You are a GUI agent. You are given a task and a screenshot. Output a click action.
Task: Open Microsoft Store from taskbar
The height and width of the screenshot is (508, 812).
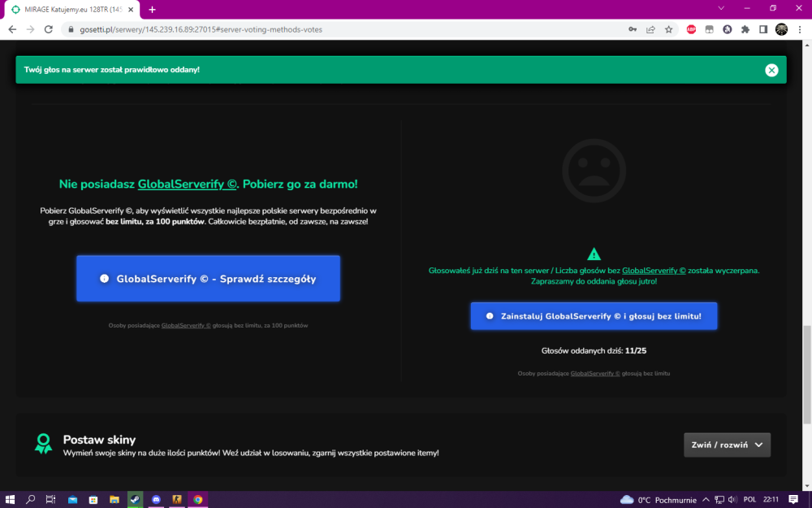pyautogui.click(x=93, y=500)
